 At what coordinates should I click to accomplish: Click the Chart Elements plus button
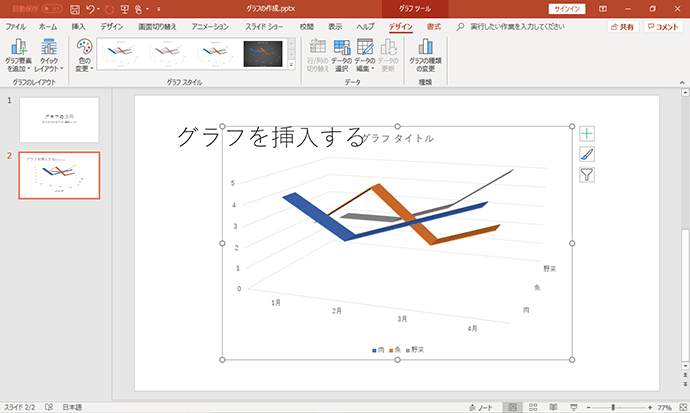tap(587, 133)
